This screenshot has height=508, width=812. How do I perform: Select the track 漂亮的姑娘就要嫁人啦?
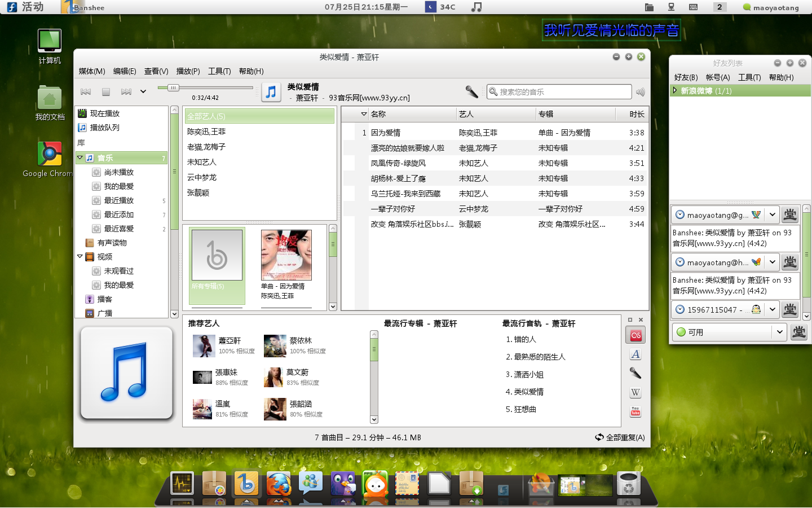pos(495,148)
